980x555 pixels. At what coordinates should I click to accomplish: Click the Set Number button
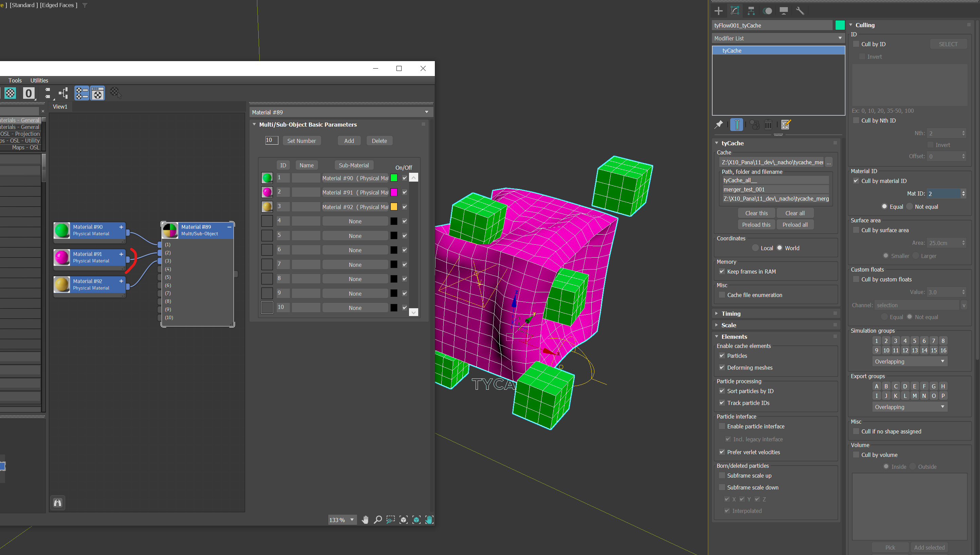(x=301, y=141)
